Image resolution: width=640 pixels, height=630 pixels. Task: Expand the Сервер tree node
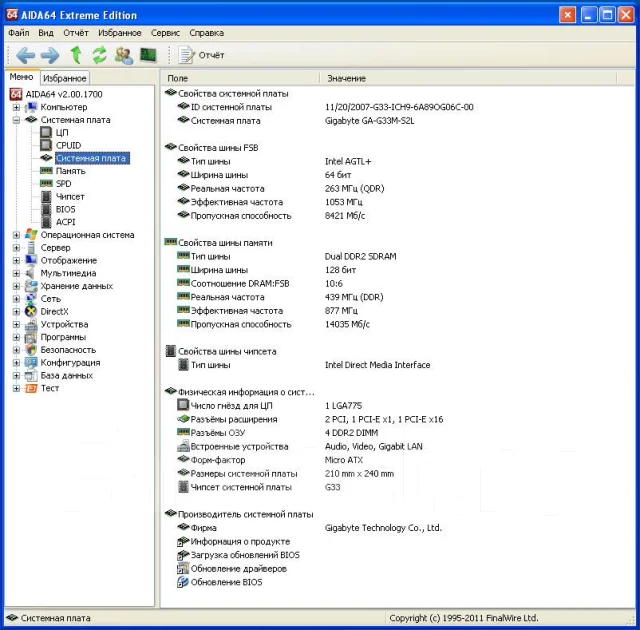point(16,248)
